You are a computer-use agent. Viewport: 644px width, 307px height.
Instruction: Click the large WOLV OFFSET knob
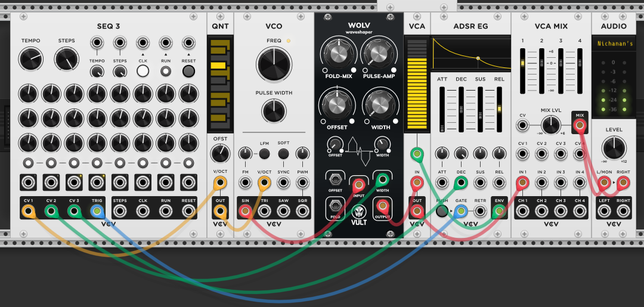(x=338, y=106)
